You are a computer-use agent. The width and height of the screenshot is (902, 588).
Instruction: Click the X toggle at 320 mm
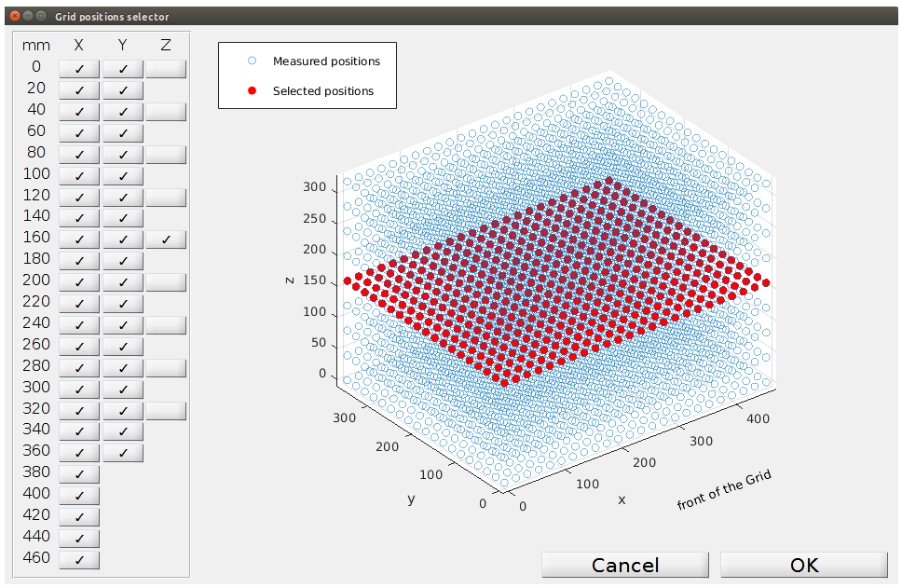[x=79, y=410]
